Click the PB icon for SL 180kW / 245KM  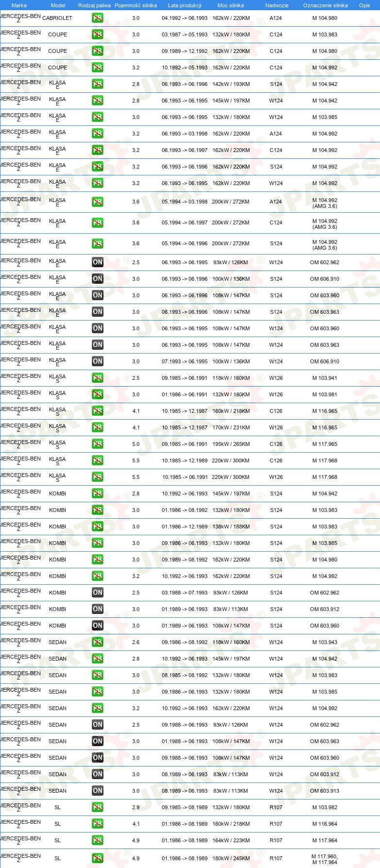pyautogui.click(x=98, y=858)
